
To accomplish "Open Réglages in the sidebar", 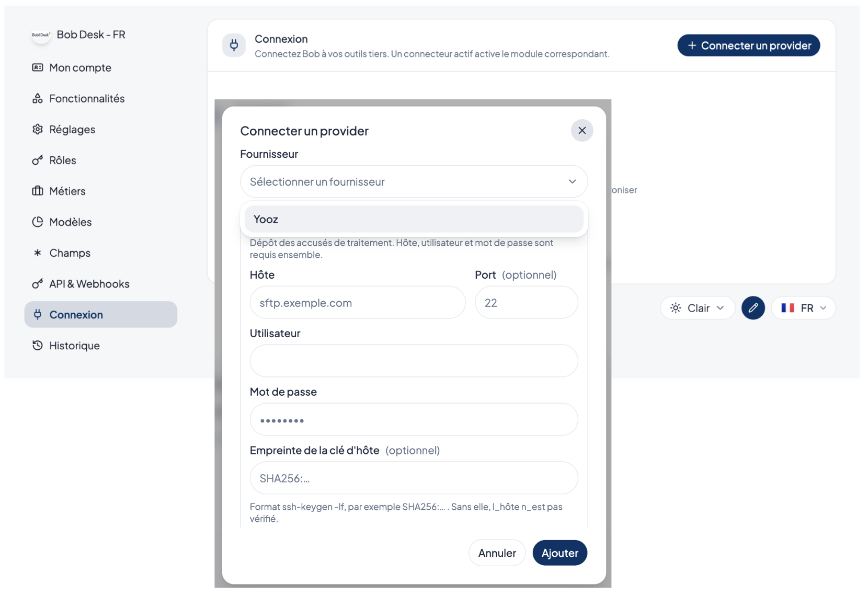I will click(101, 129).
